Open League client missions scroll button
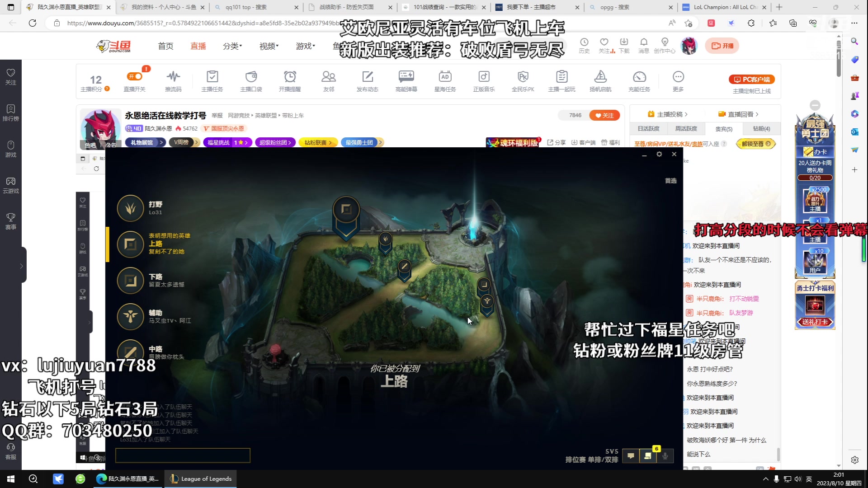The width and height of the screenshot is (868, 488). click(x=648, y=455)
